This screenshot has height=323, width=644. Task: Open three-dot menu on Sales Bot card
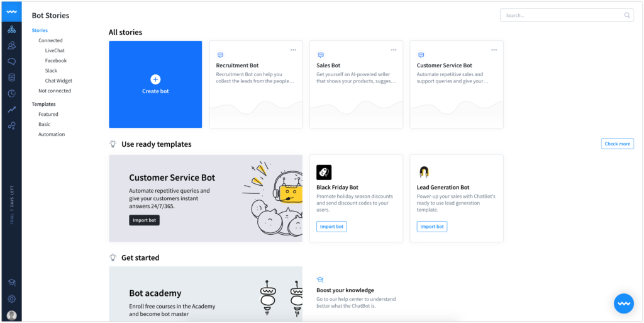tap(394, 50)
